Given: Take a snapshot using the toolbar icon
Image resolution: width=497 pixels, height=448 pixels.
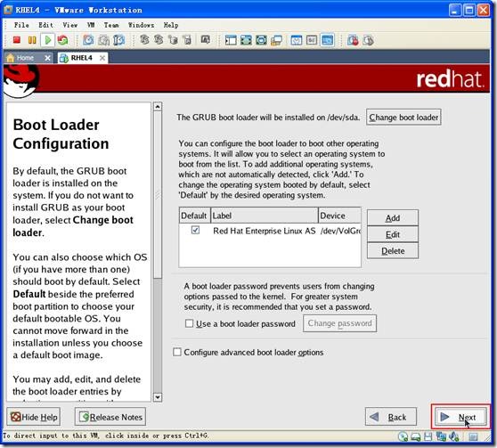Looking at the screenshot, I should pyautogui.click(x=88, y=40).
